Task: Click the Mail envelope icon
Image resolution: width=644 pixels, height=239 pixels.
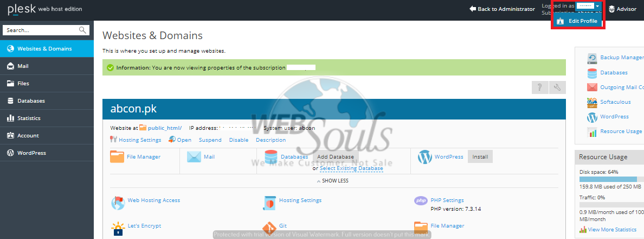Action: pos(194,157)
